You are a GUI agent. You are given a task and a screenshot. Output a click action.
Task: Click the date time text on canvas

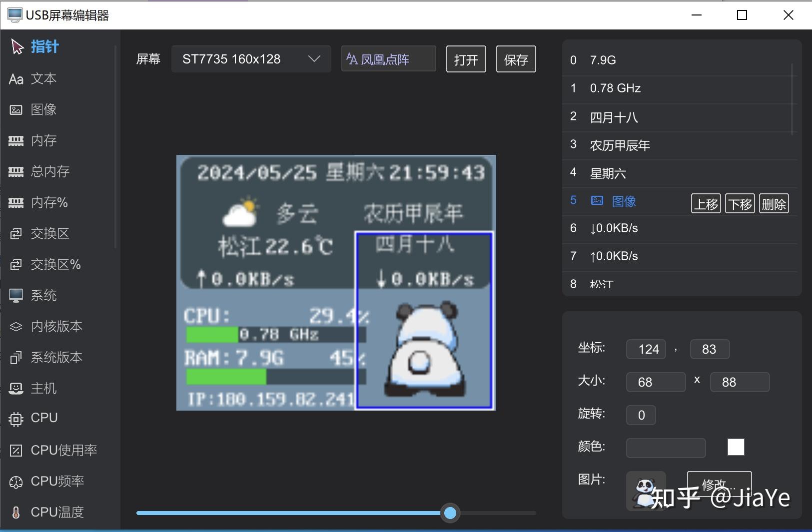341,173
